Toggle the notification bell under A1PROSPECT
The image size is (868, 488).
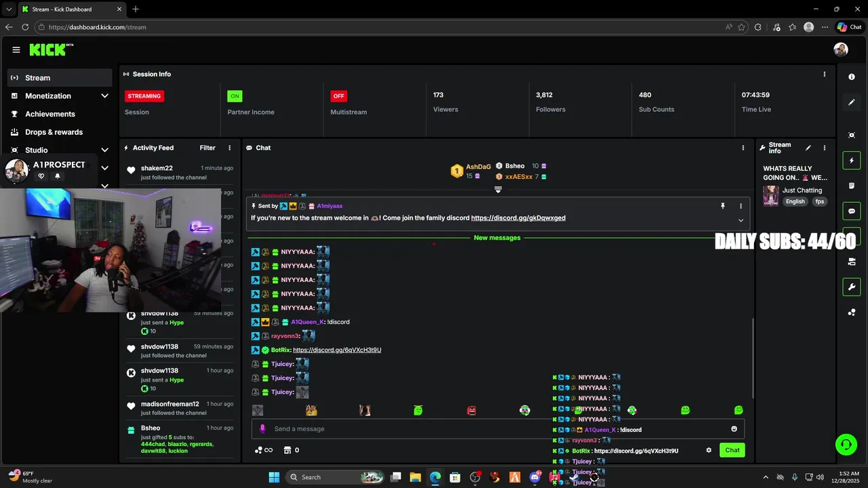click(57, 176)
